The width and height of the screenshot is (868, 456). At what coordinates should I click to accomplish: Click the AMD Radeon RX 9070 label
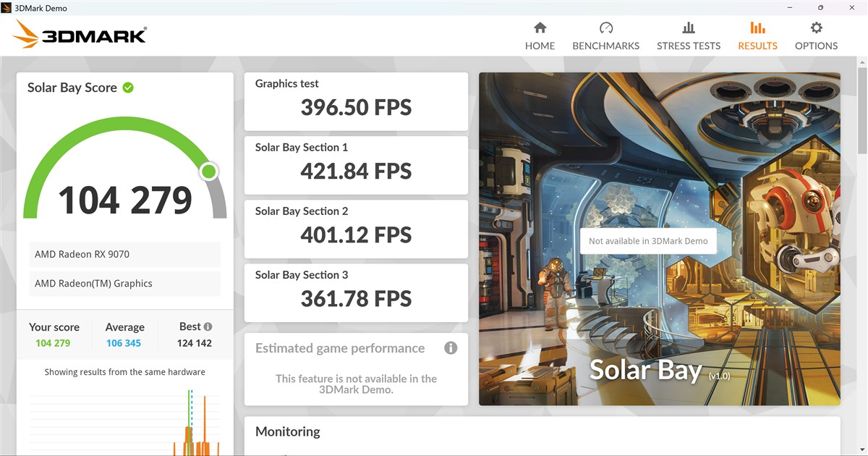click(82, 255)
